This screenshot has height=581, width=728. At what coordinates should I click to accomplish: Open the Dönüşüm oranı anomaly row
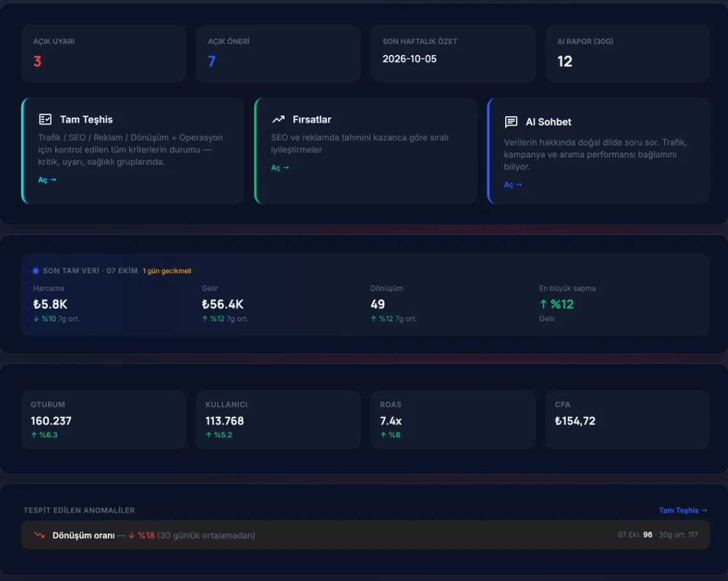click(365, 535)
